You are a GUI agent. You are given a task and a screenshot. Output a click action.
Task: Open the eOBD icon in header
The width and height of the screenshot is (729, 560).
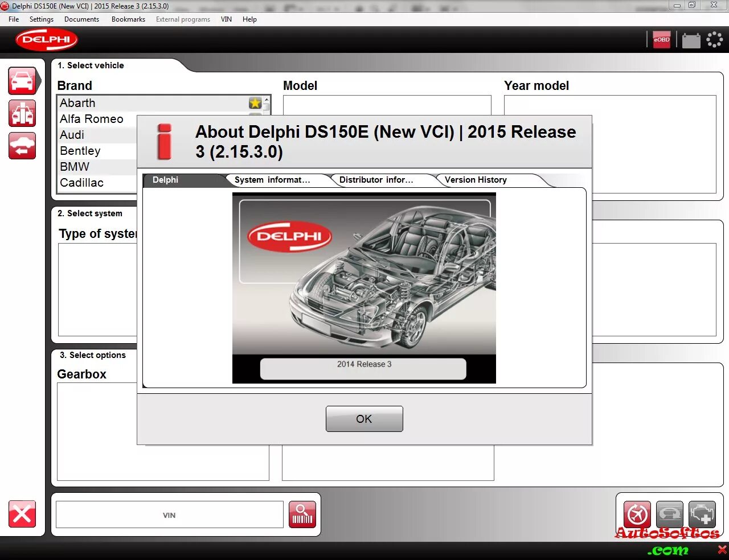tap(661, 40)
